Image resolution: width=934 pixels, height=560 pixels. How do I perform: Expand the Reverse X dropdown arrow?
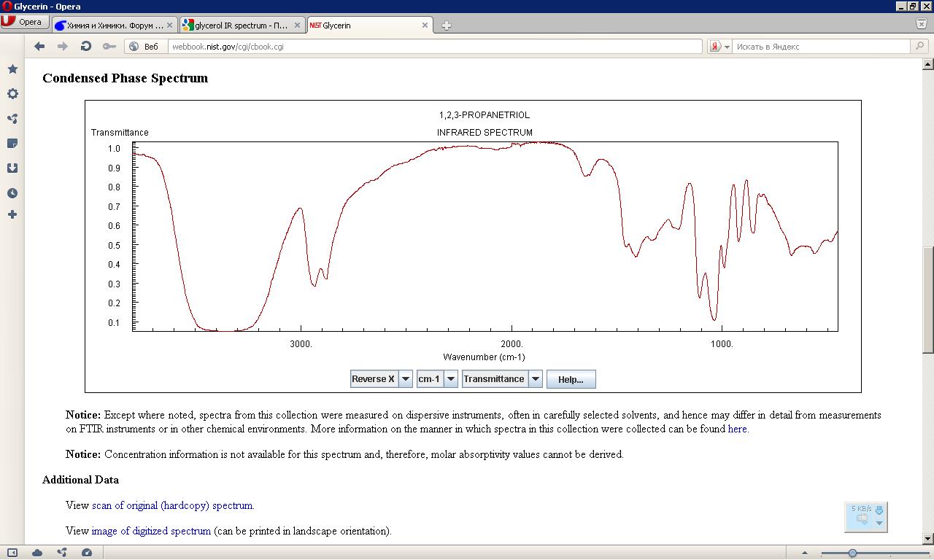405,379
